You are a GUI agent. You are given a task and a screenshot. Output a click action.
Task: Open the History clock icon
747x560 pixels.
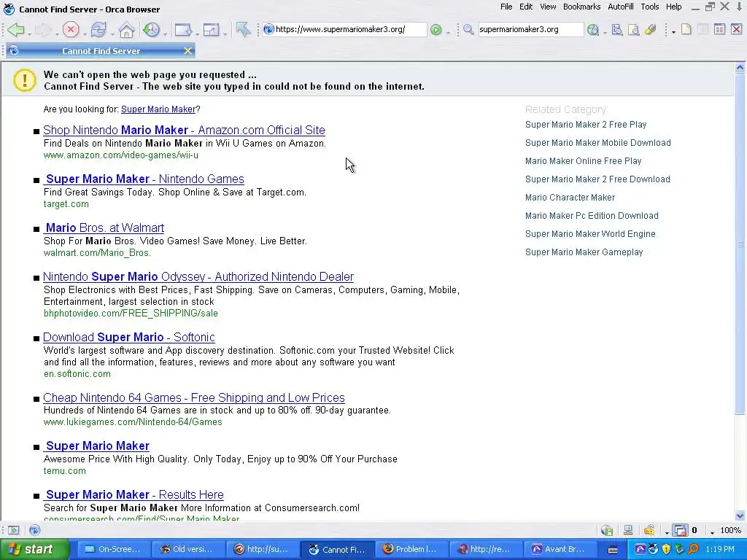[152, 30]
